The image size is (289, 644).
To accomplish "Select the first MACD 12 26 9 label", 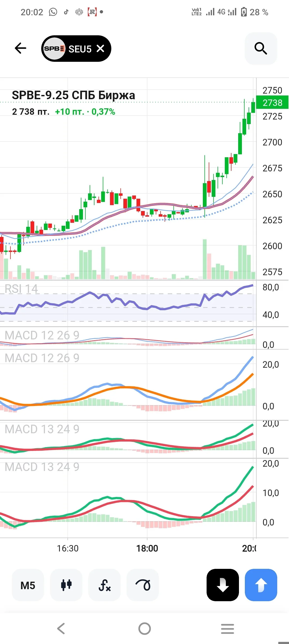I will click(x=42, y=335).
